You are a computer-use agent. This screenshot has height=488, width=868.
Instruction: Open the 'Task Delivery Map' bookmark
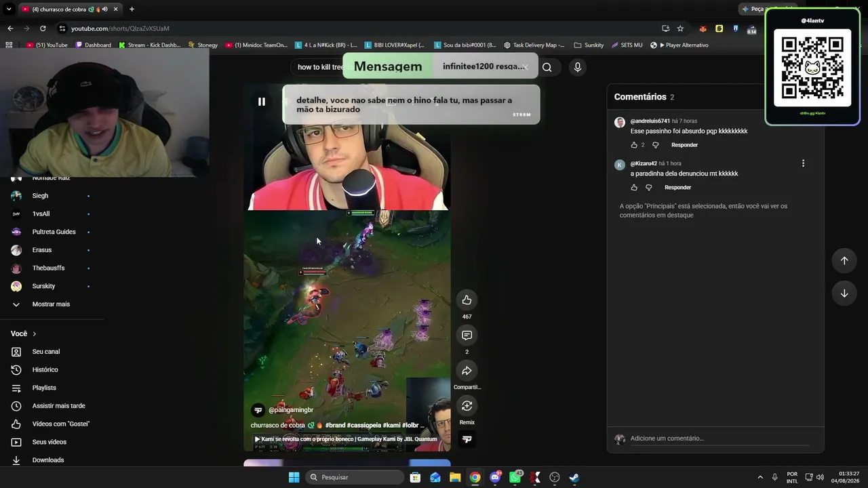point(534,45)
